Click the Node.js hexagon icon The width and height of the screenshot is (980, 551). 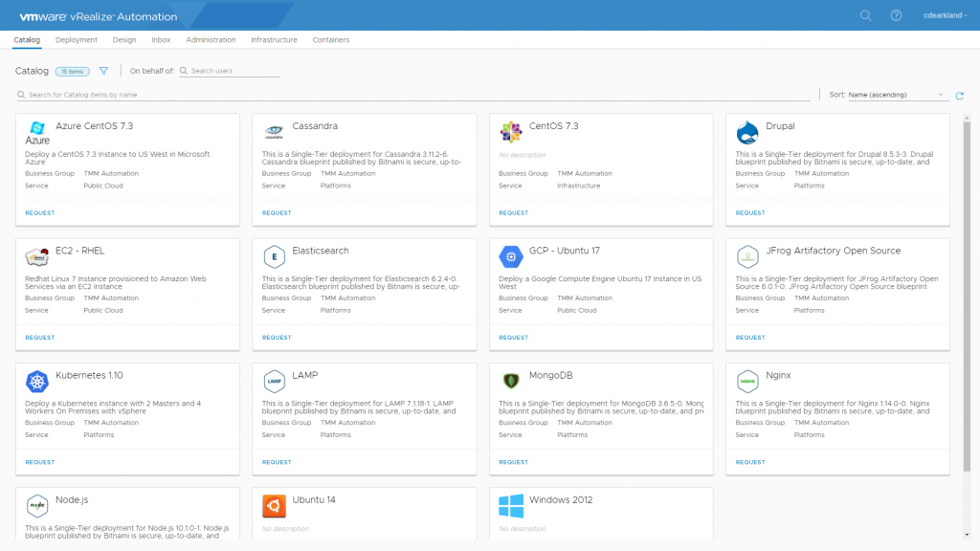point(37,505)
